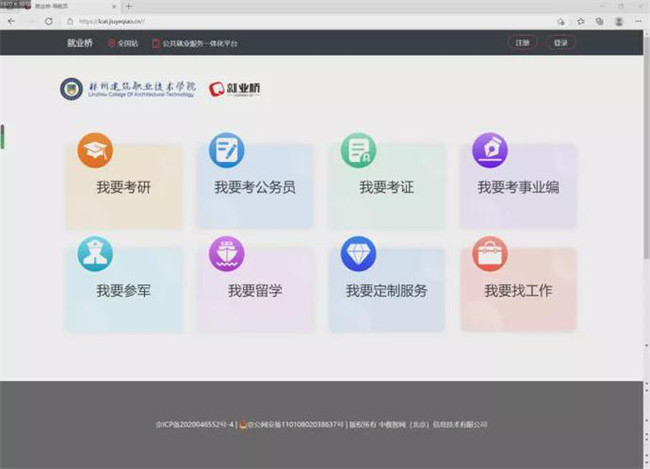Image resolution: width=650 pixels, height=469 pixels.
Task: Click the red 就业桥 logo image
Action: 233,89
